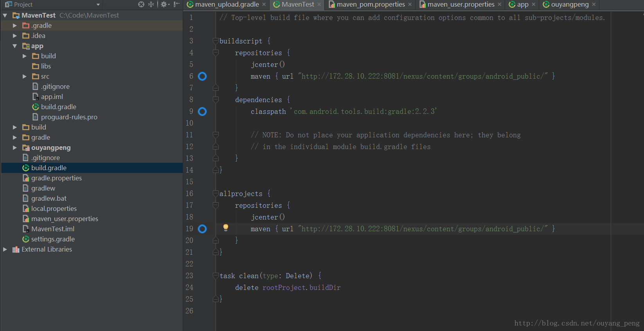Click the External Libraries bar-chart icon

pos(16,249)
